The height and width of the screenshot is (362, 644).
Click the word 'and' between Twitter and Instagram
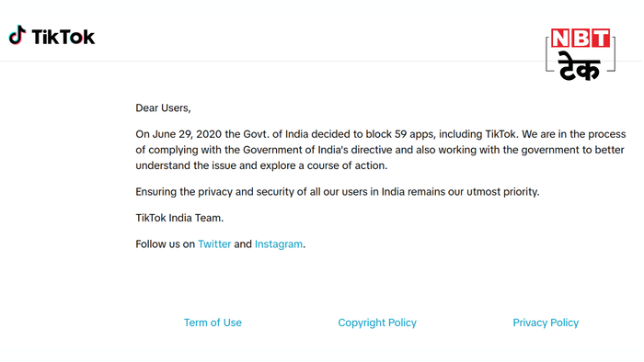click(243, 243)
